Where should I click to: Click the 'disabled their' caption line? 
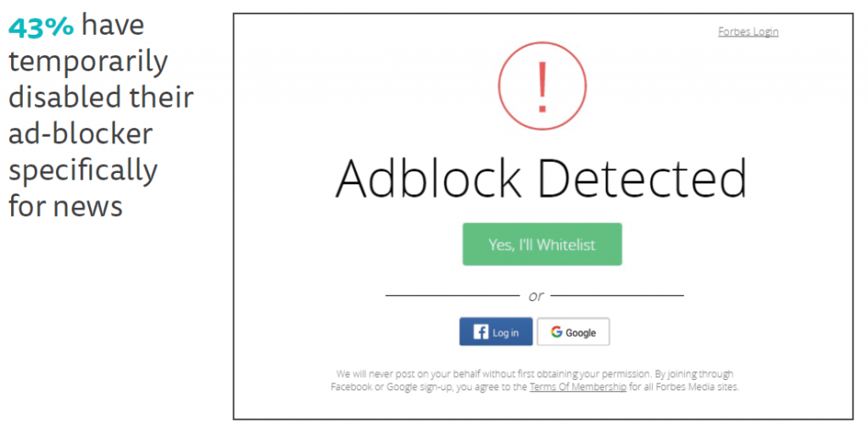(x=101, y=98)
